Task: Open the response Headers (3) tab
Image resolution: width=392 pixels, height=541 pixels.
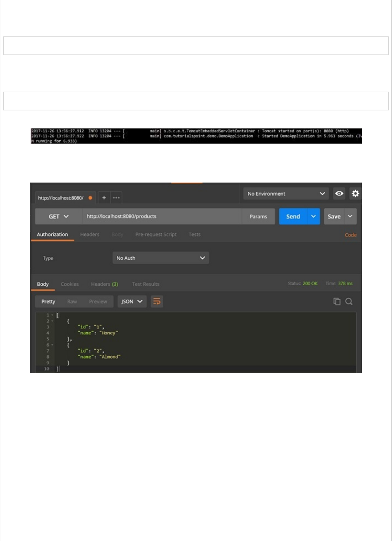Action: click(x=105, y=284)
